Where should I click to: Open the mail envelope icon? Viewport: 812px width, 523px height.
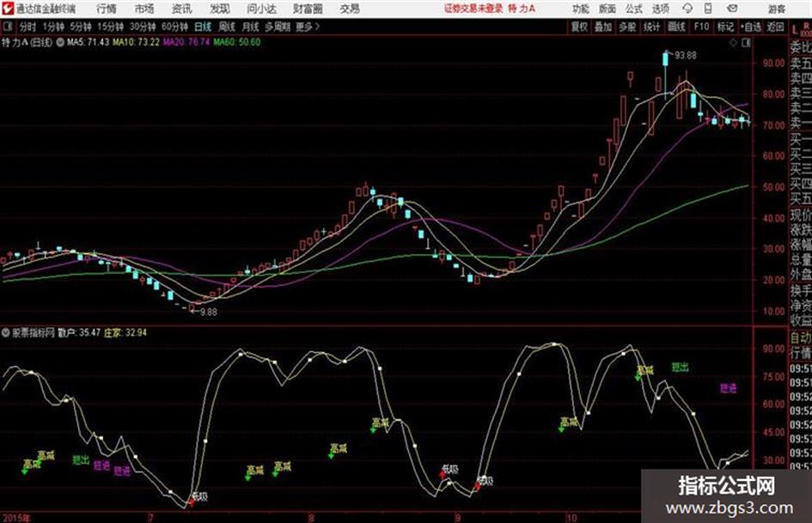click(732, 9)
